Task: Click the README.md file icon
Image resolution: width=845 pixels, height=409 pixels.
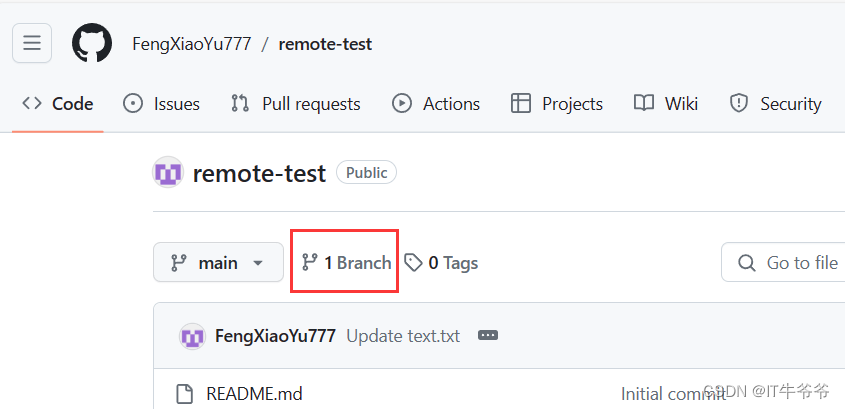Action: pos(183,393)
